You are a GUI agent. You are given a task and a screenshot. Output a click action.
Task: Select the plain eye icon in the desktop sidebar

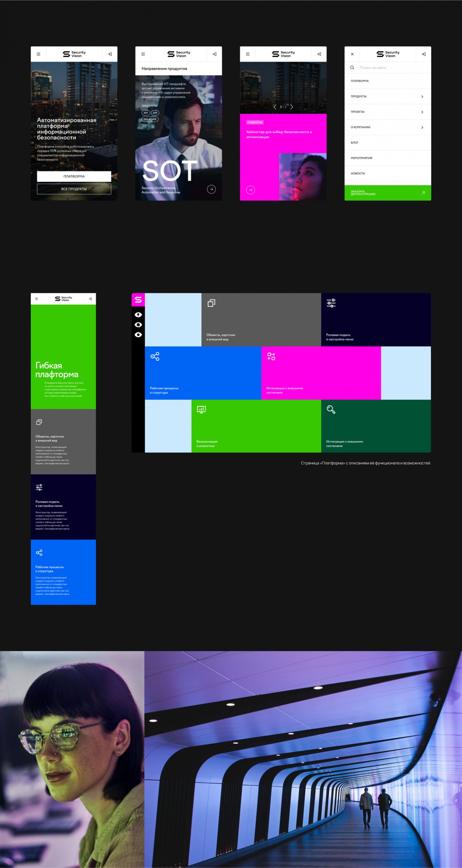(138, 335)
